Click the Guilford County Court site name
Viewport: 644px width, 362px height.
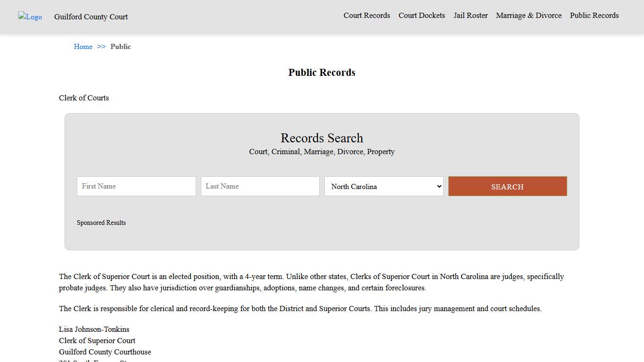pos(91,17)
